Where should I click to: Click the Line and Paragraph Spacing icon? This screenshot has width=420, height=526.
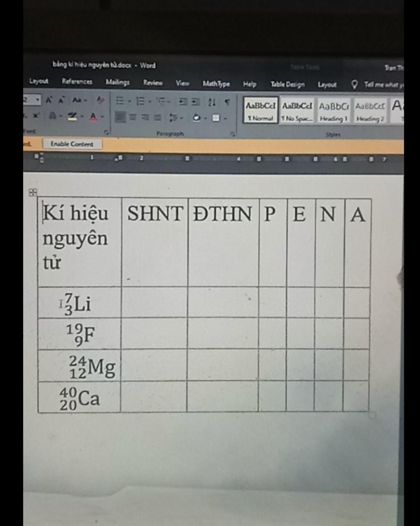pyautogui.click(x=173, y=118)
